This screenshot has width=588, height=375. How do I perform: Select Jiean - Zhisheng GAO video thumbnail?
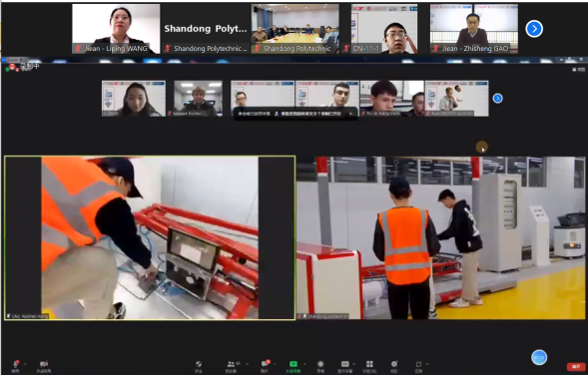tap(474, 29)
